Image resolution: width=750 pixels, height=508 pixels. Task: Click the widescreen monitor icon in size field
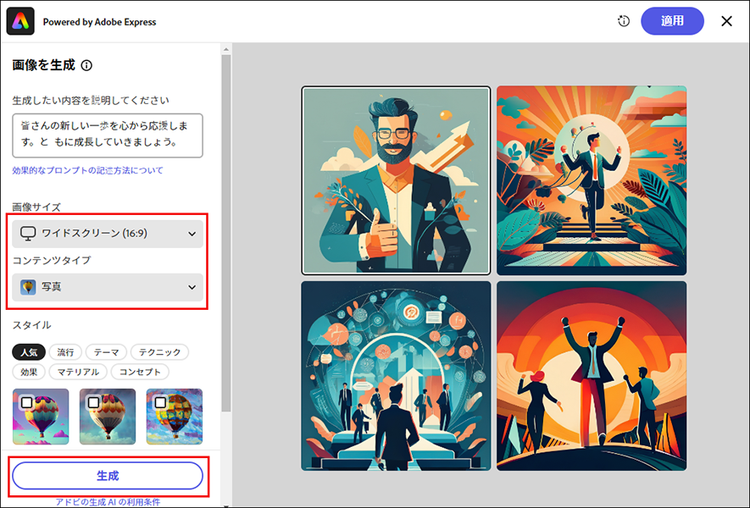point(28,233)
